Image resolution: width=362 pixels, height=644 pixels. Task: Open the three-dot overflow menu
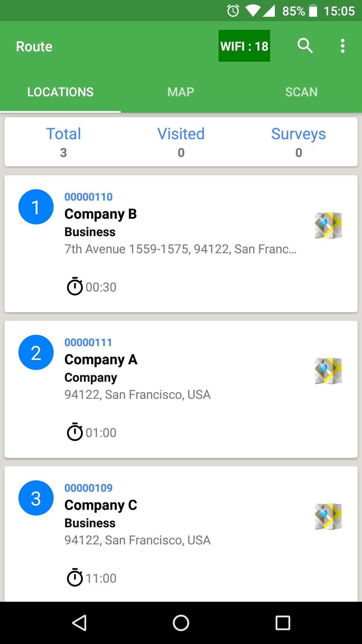(342, 46)
